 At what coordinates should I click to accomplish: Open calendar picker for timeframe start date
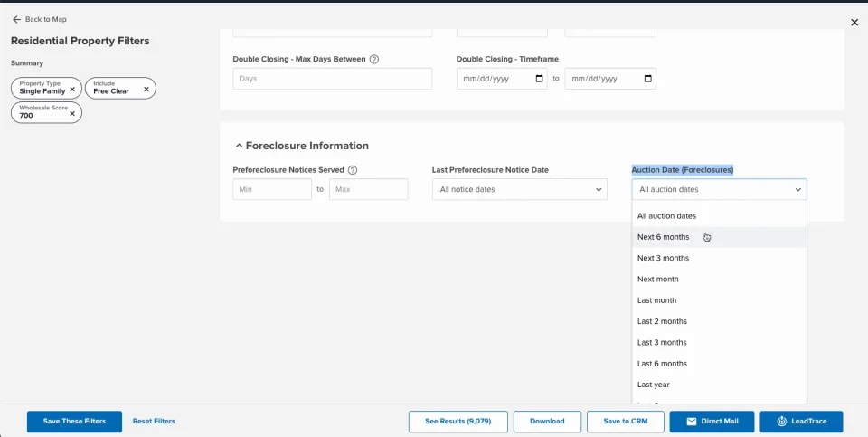tap(540, 79)
